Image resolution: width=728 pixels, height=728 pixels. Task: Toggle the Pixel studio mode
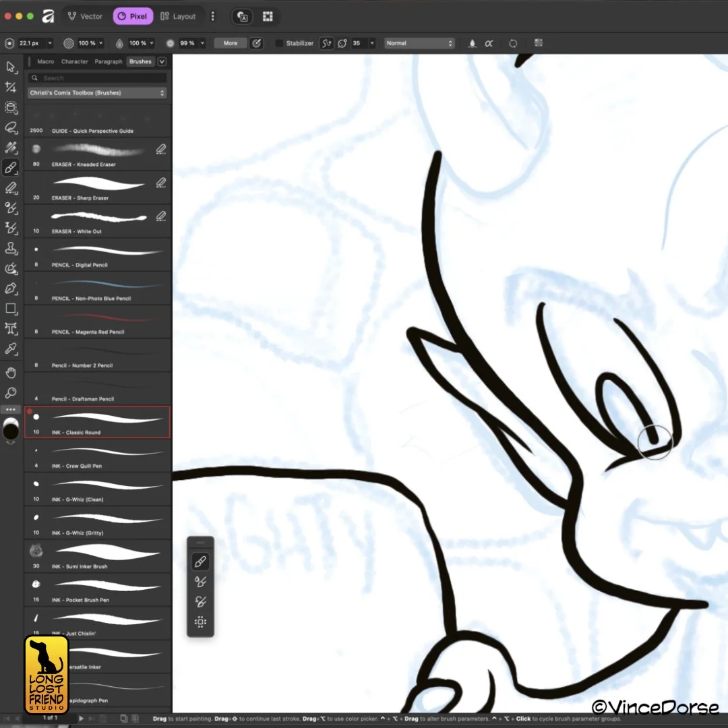133,16
